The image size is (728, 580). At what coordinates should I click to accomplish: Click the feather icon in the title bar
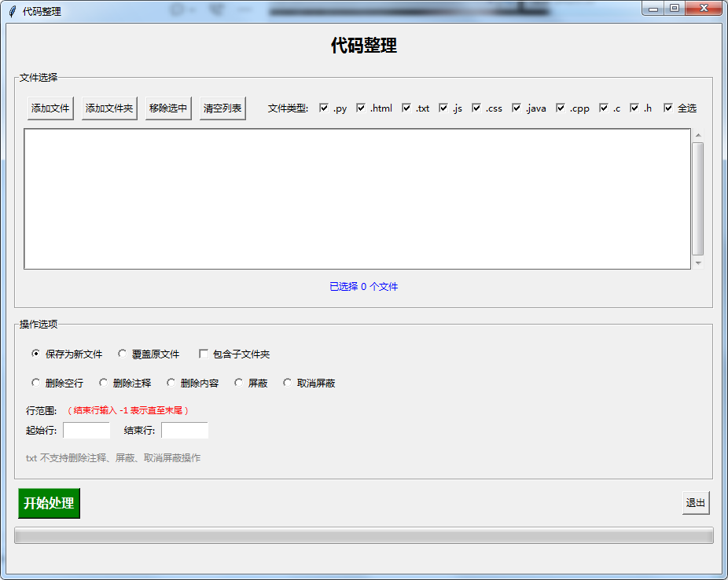click(x=12, y=11)
